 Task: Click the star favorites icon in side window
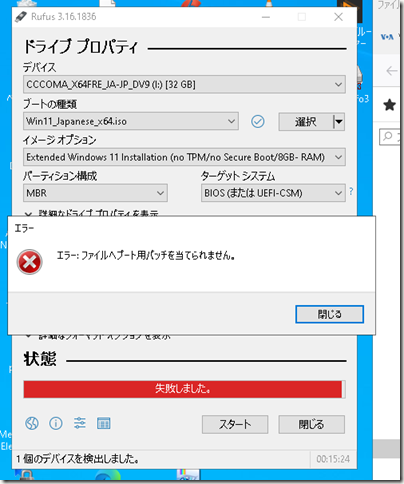pos(389,105)
